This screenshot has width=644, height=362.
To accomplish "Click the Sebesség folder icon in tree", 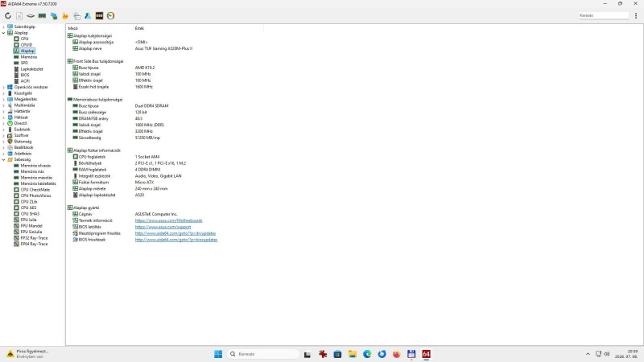I will 10,159.
